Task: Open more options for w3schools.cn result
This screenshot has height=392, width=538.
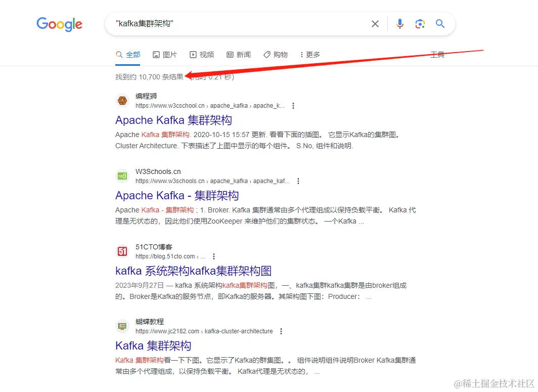Action: [298, 181]
